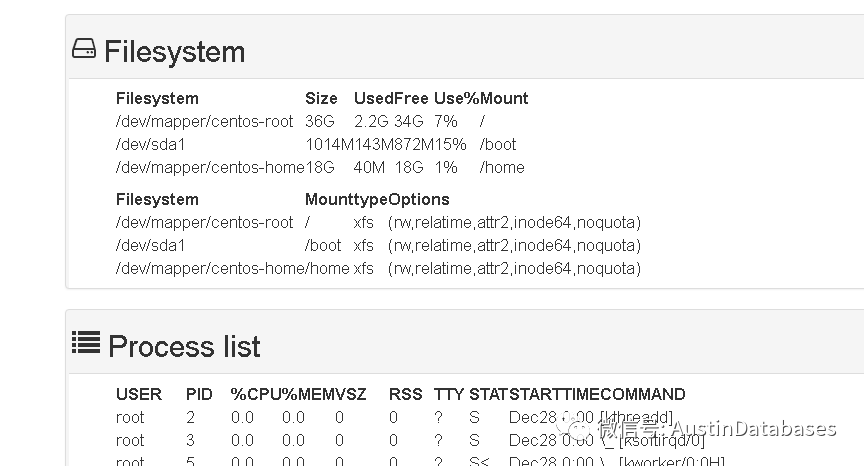Click the hard drive icon beside Filesystem
This screenshot has width=864, height=466.
[x=84, y=49]
